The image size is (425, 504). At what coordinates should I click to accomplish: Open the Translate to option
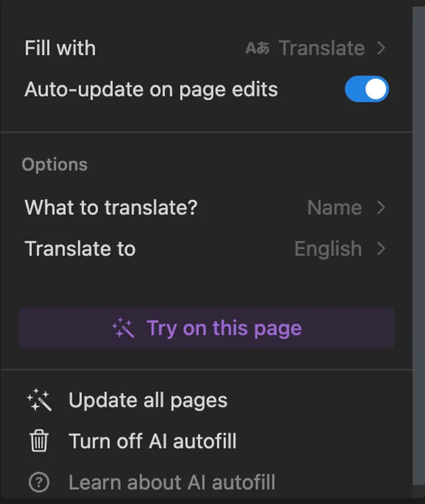pyautogui.click(x=80, y=249)
